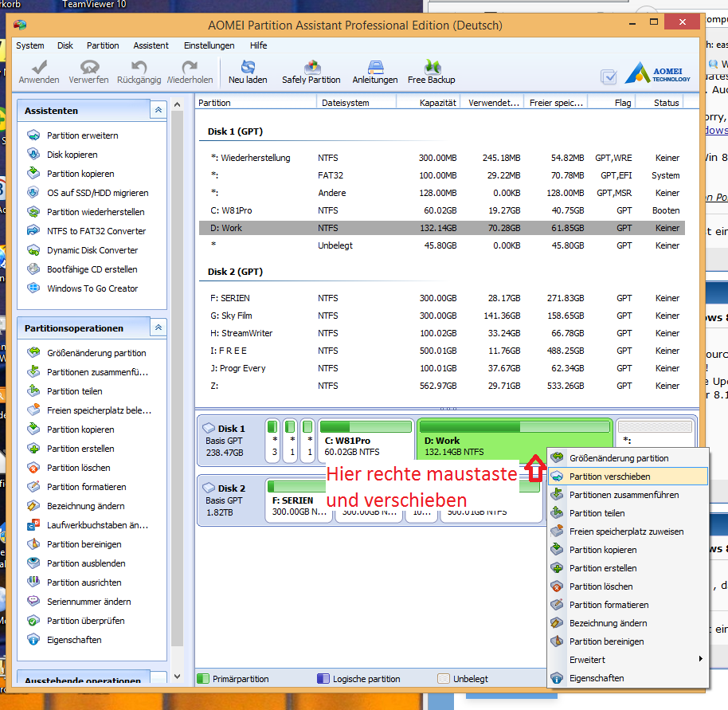This screenshot has height=710, width=728.
Task: Open the System menu
Action: [x=30, y=45]
